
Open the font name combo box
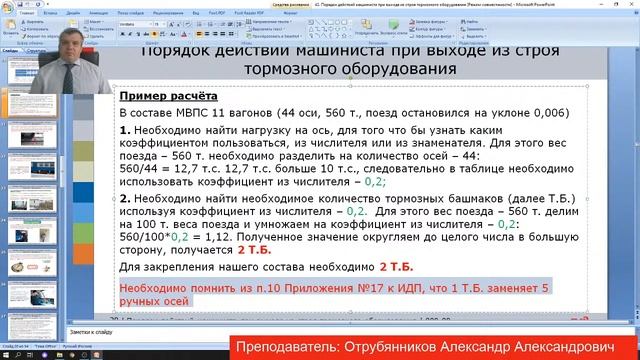coord(136,24)
